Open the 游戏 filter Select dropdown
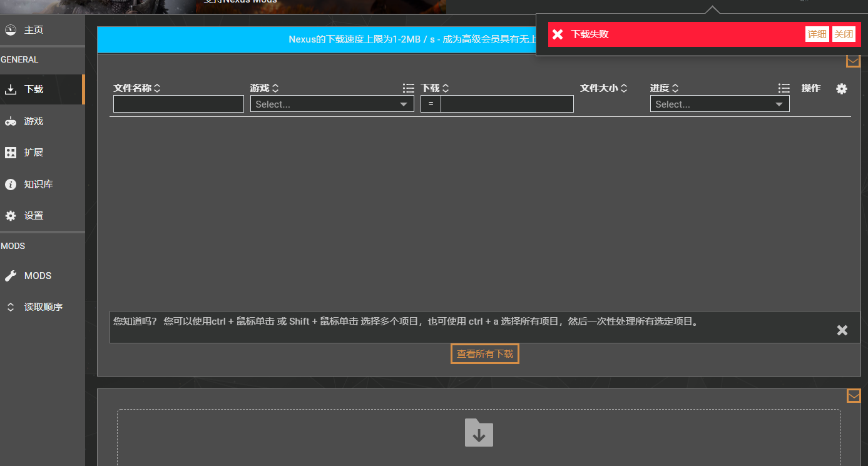The width and height of the screenshot is (868, 466). pos(332,104)
